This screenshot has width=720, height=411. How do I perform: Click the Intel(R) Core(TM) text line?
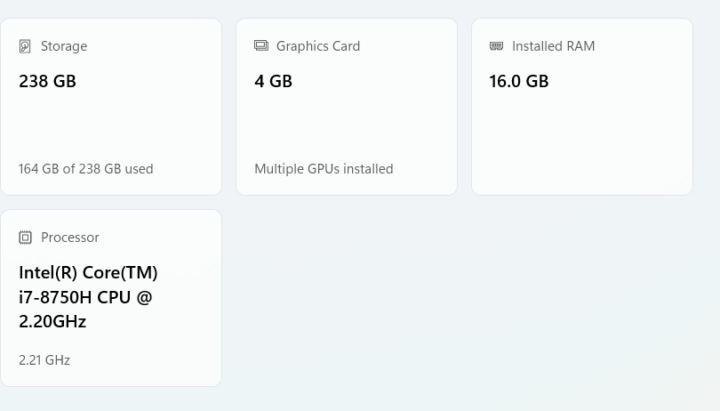click(88, 273)
